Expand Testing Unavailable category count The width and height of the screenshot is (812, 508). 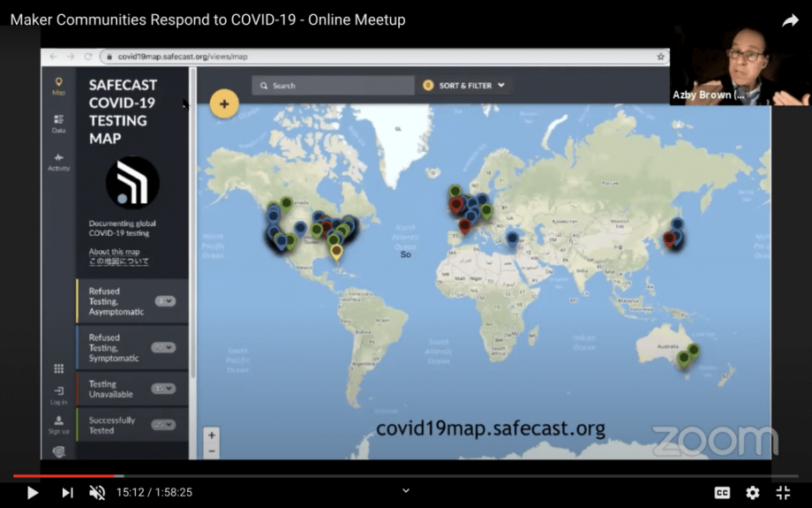coord(163,389)
